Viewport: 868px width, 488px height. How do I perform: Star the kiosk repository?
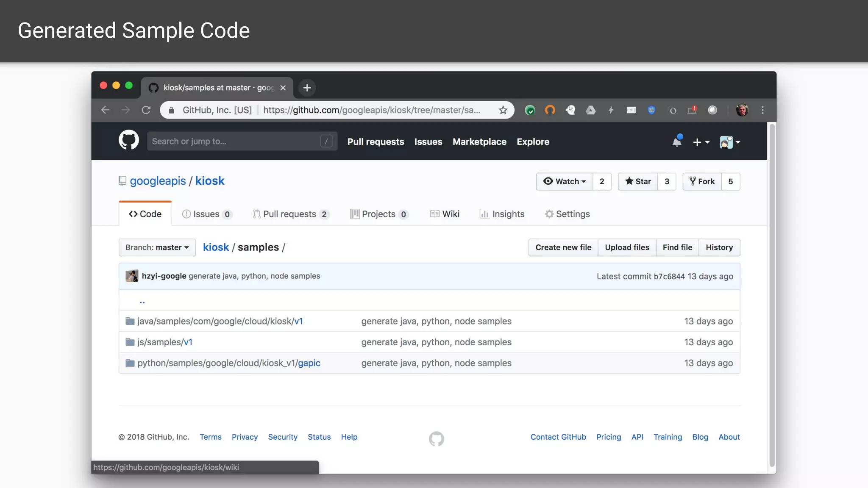click(x=638, y=181)
